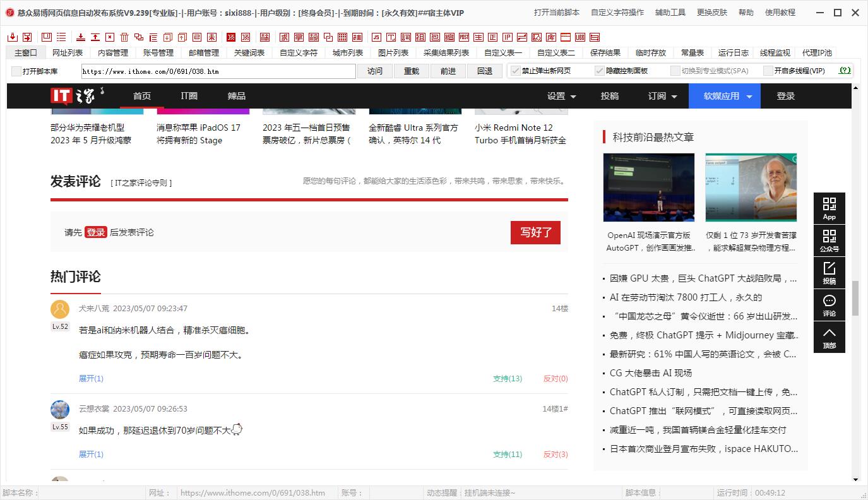Click 反对(3) on 云想衣裳's comment
The width and height of the screenshot is (868, 500).
point(556,455)
